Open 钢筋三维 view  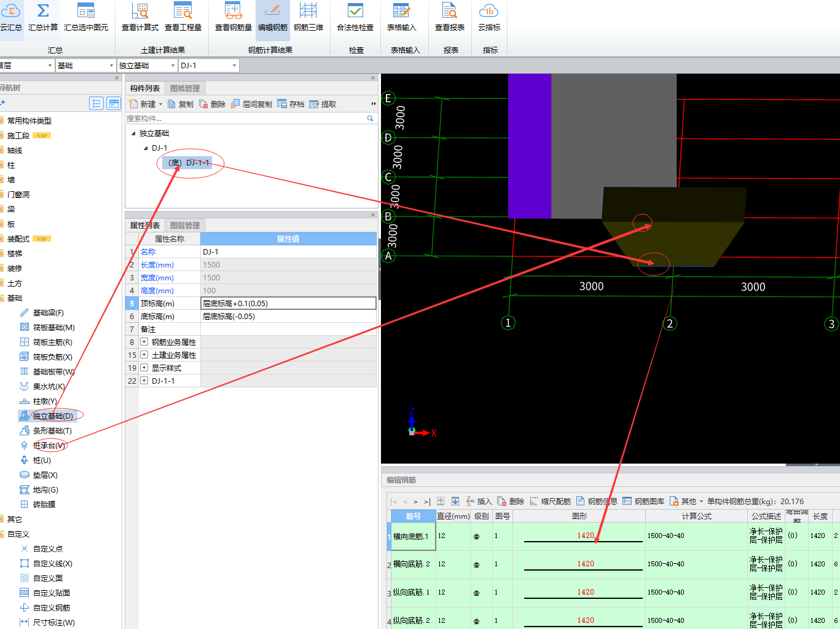[x=308, y=18]
